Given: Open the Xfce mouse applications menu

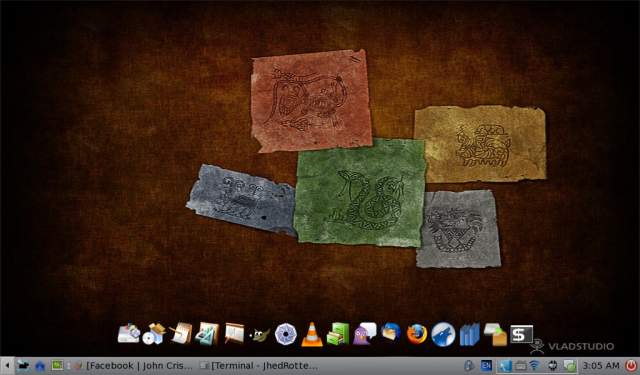Looking at the screenshot, I should tap(23, 366).
